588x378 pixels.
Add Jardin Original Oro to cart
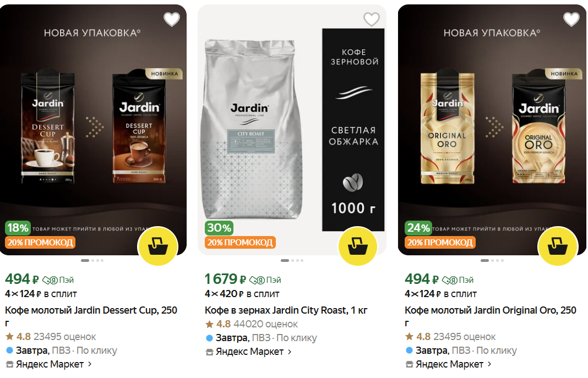pyautogui.click(x=558, y=246)
